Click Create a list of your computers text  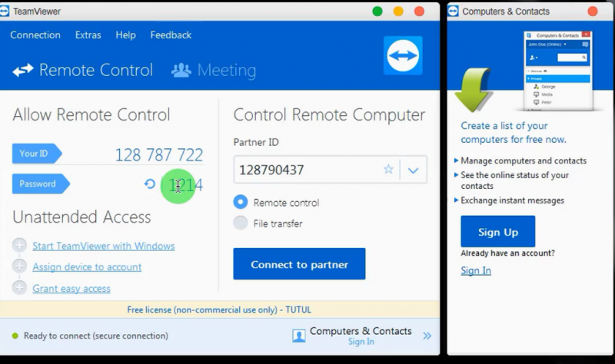tap(514, 132)
